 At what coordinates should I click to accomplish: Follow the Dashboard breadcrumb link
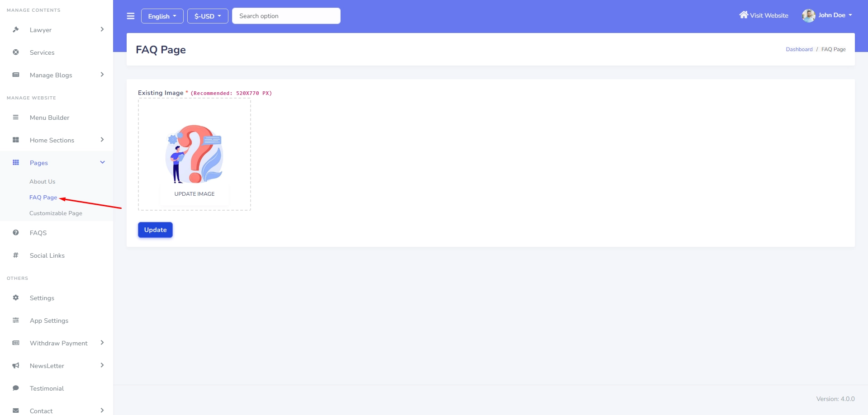coord(799,49)
